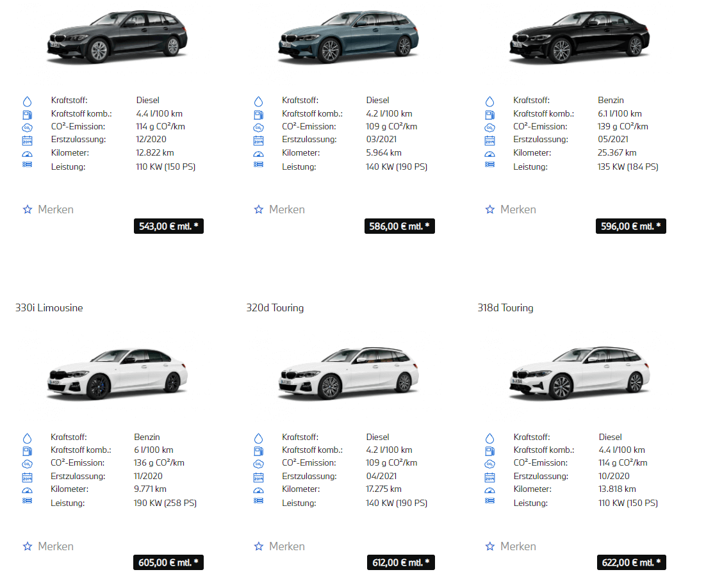Open the 586,00 € mtl. price button
Screen dimensions: 706x588
[400, 226]
